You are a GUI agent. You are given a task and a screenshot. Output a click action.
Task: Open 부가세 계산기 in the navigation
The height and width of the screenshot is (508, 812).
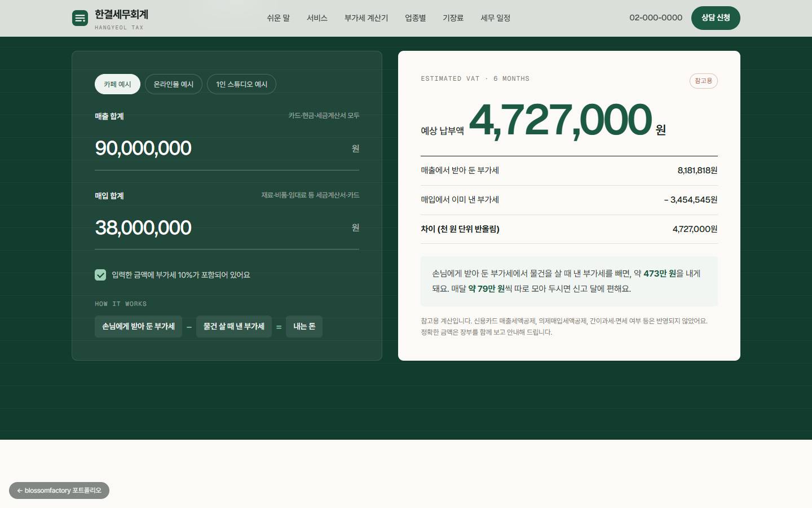pos(366,18)
